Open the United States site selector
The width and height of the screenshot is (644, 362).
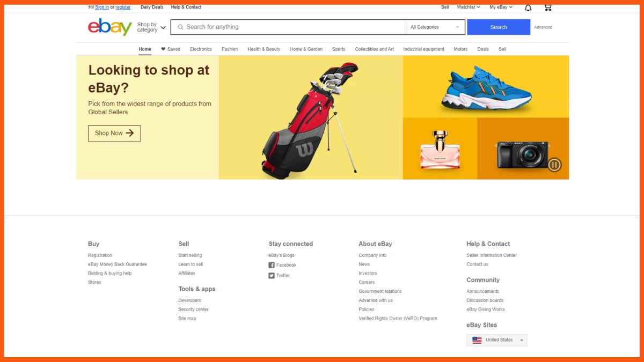(x=497, y=340)
